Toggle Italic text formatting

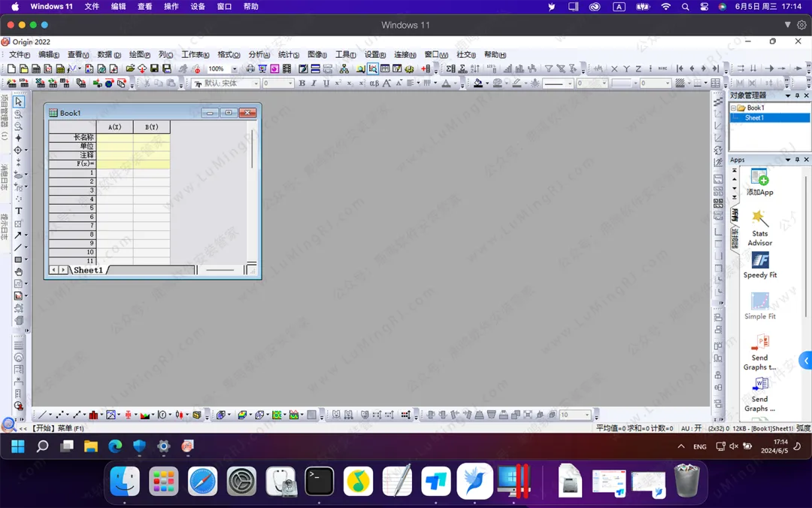point(314,84)
